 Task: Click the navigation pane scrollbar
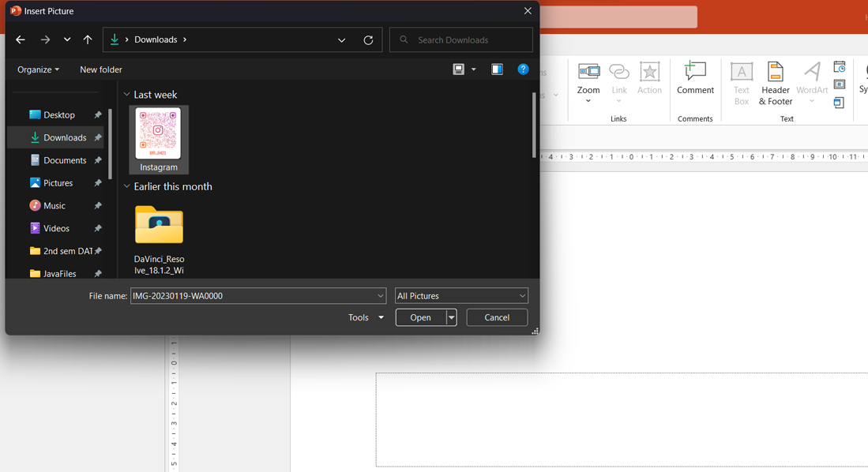coord(110,144)
